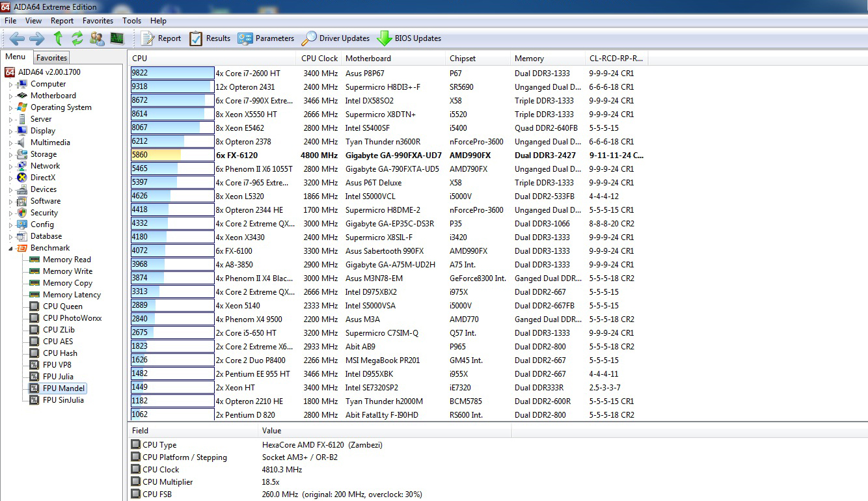This screenshot has height=501, width=868.
Task: Check for Driver Updates in the toolbar
Action: (x=336, y=38)
